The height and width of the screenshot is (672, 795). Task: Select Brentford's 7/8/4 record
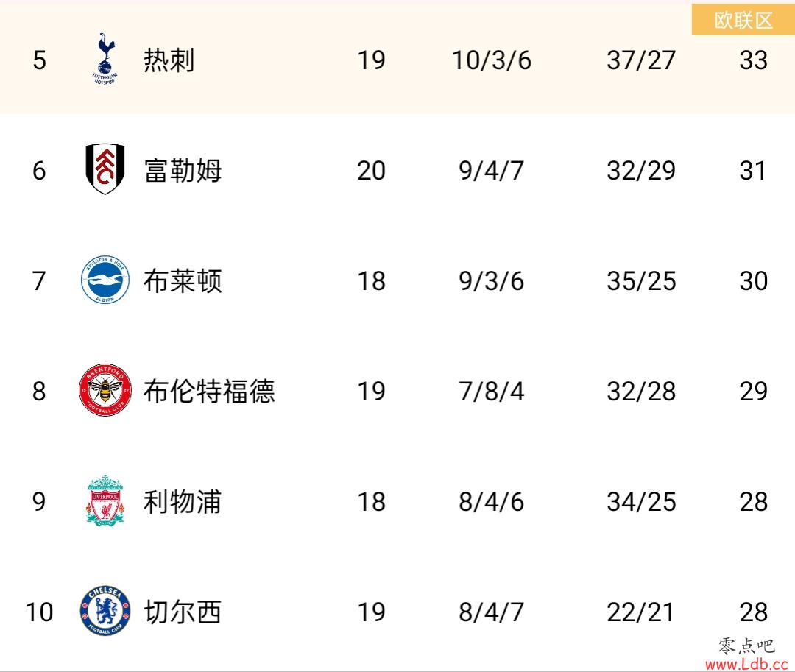pyautogui.click(x=491, y=392)
